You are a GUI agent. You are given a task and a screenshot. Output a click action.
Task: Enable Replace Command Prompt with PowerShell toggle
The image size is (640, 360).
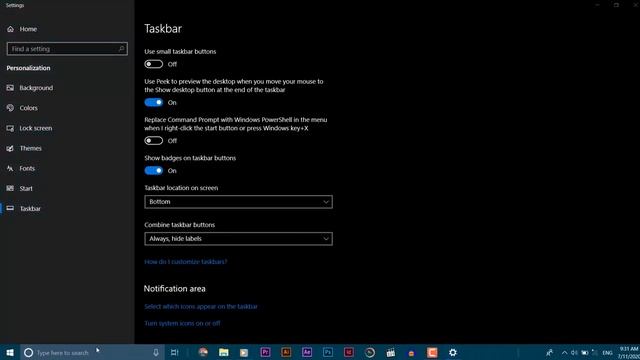153,141
